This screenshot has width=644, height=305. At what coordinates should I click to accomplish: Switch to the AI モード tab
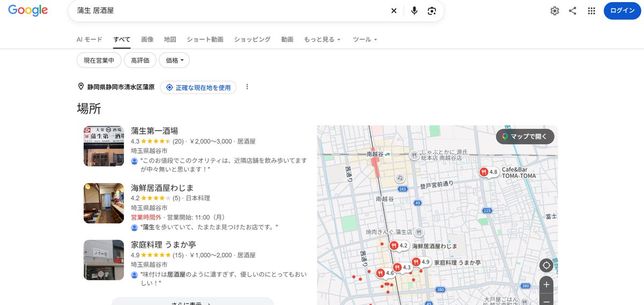89,39
